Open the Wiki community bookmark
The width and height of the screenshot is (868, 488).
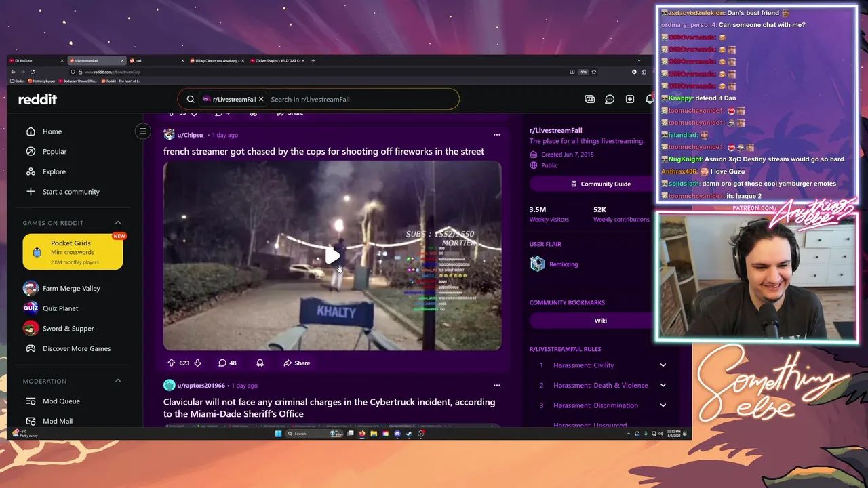[600, 321]
